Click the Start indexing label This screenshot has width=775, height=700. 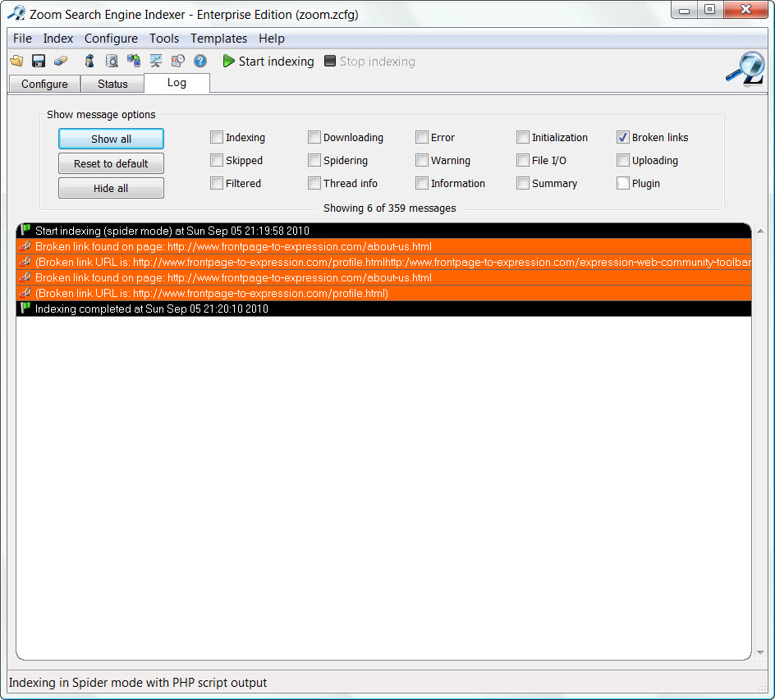point(277,62)
